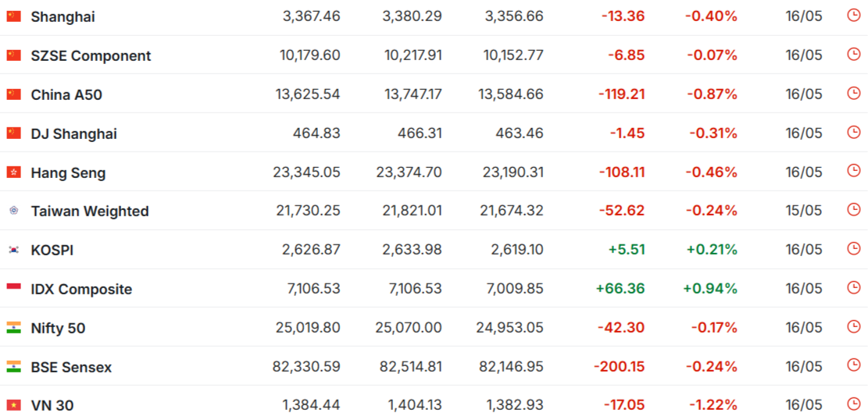Open the SZSE Component index page
This screenshot has width=868, height=420.
[x=91, y=56]
